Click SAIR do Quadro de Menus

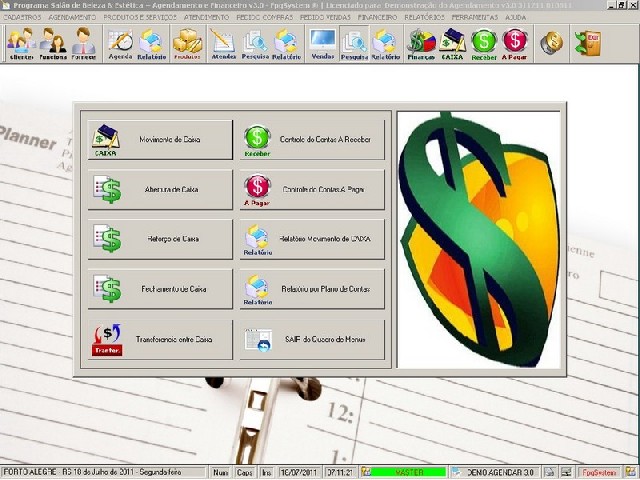[312, 340]
